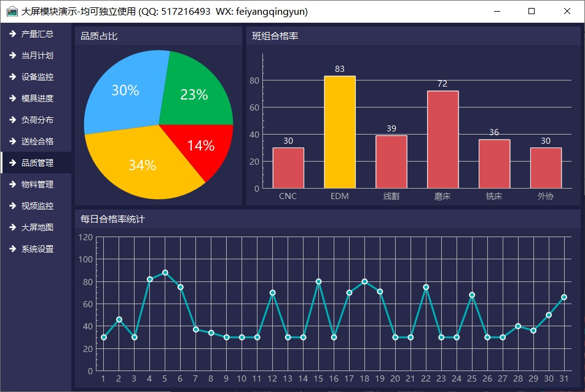Click the arrow icon beside 视频监控

click(12, 206)
